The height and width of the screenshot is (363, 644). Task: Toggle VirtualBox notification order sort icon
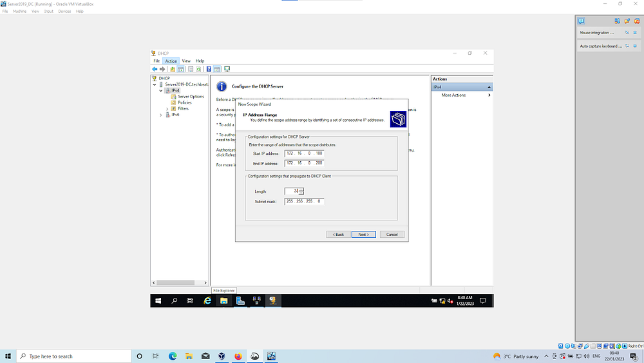pyautogui.click(x=617, y=21)
